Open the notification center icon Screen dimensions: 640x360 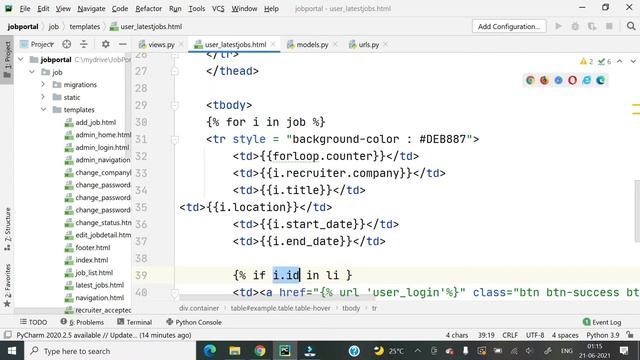[x=624, y=351]
